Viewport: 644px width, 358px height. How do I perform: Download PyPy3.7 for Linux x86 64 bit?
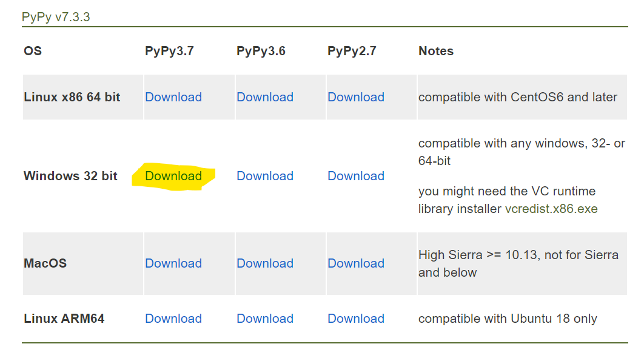point(173,97)
